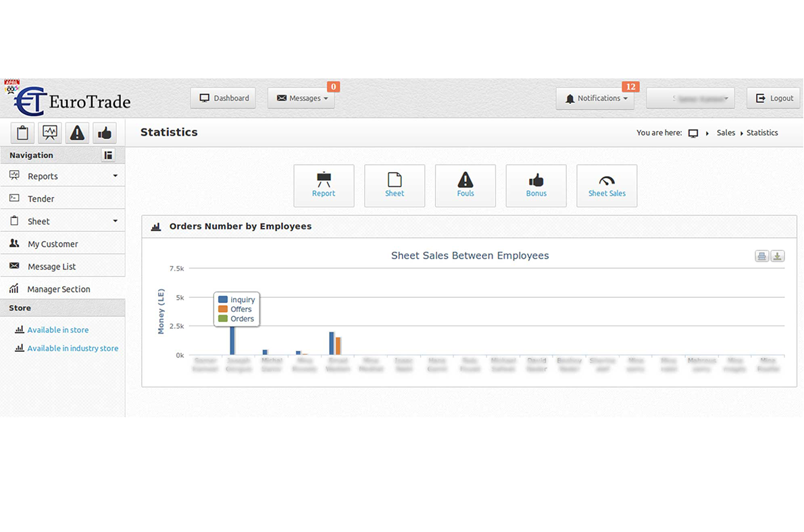The width and height of the screenshot is (804, 532).
Task: Toggle the Offers series in chart legend
Action: (241, 309)
